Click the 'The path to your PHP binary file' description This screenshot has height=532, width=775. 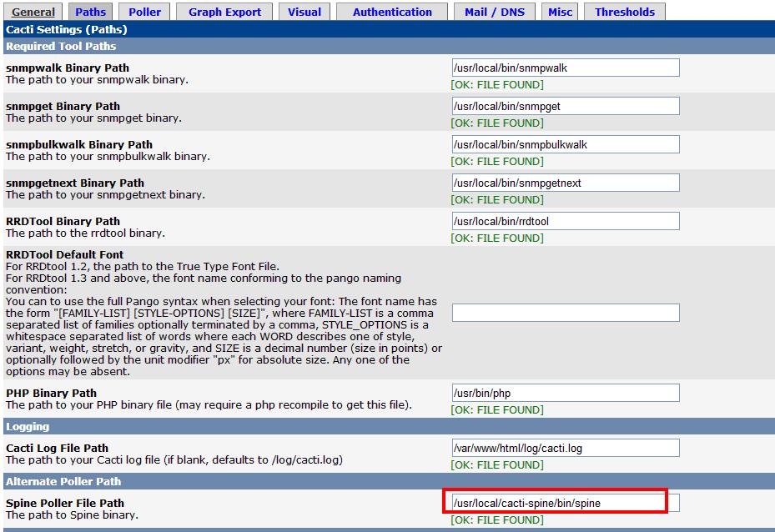coord(209,405)
